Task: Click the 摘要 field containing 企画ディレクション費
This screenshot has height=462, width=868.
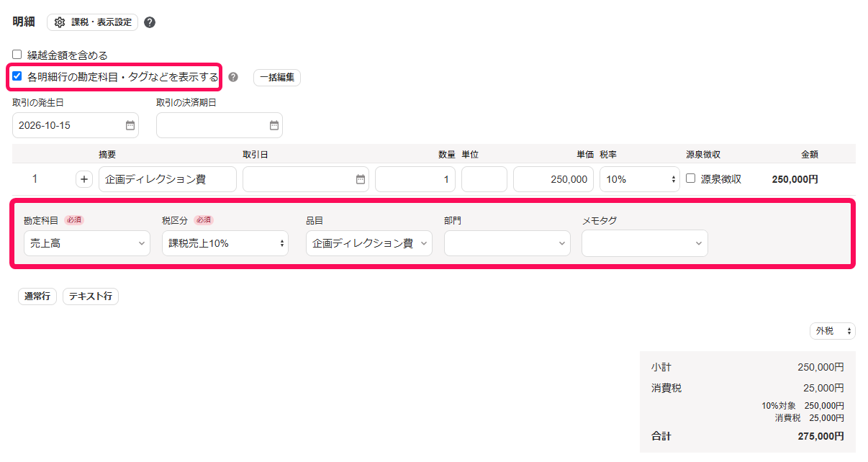Action: [x=168, y=179]
